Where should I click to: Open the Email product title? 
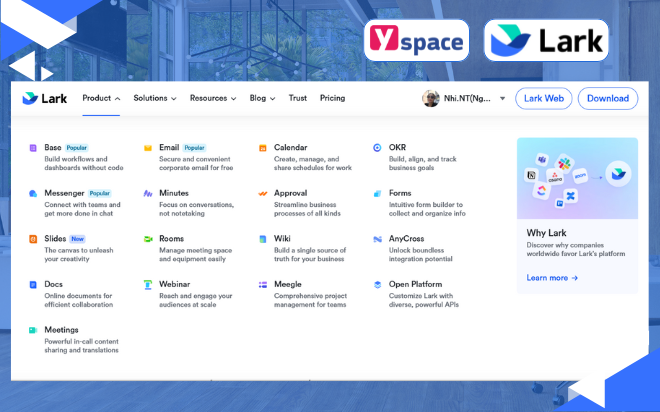[x=169, y=147]
